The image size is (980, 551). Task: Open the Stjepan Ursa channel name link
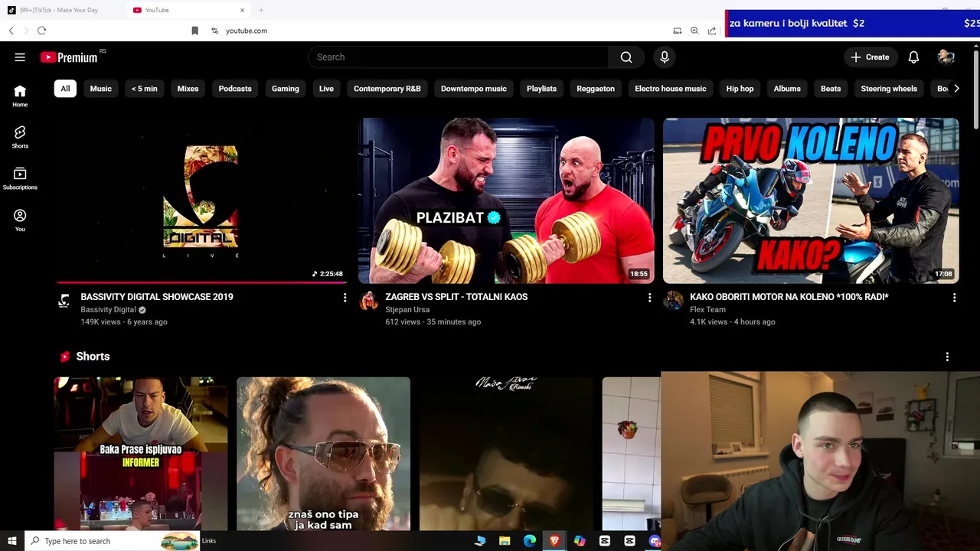pyautogui.click(x=407, y=310)
